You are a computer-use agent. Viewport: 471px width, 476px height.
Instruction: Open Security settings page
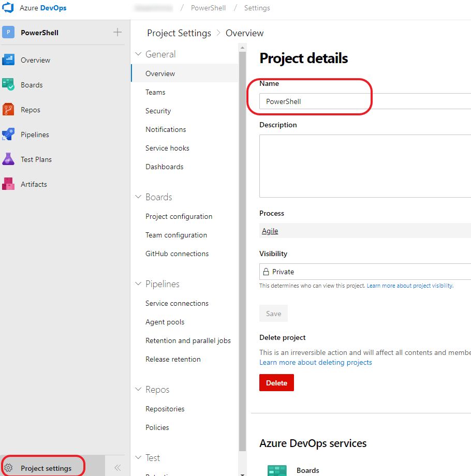click(x=158, y=111)
